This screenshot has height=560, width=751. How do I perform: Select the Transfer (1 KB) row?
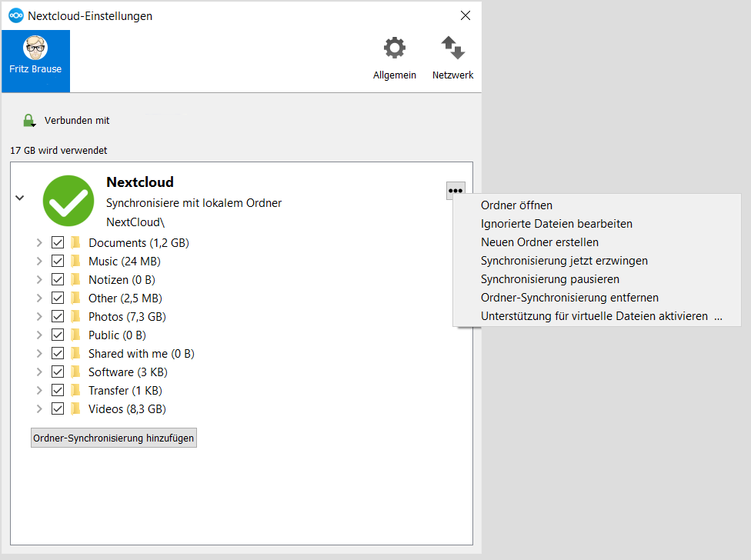click(x=125, y=391)
